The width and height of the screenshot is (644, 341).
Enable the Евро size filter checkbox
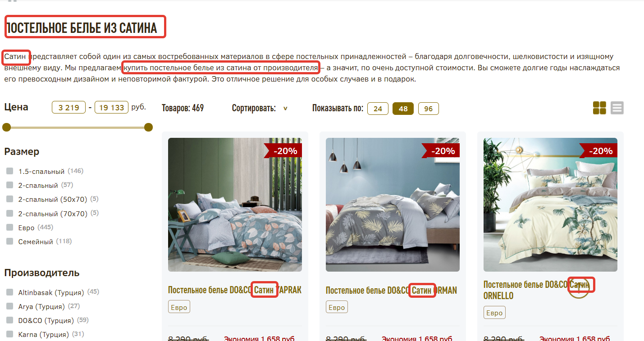9,227
